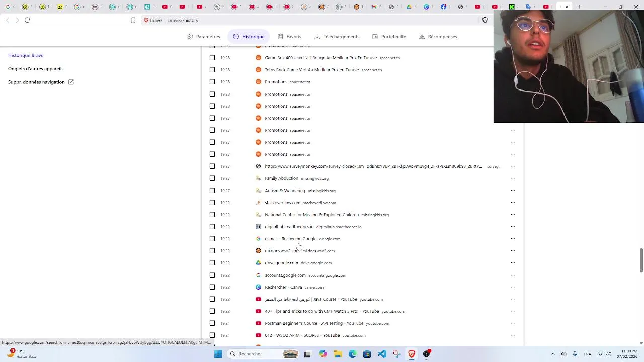
Task: Open Onglets d'autres appareils
Action: pyautogui.click(x=36, y=69)
